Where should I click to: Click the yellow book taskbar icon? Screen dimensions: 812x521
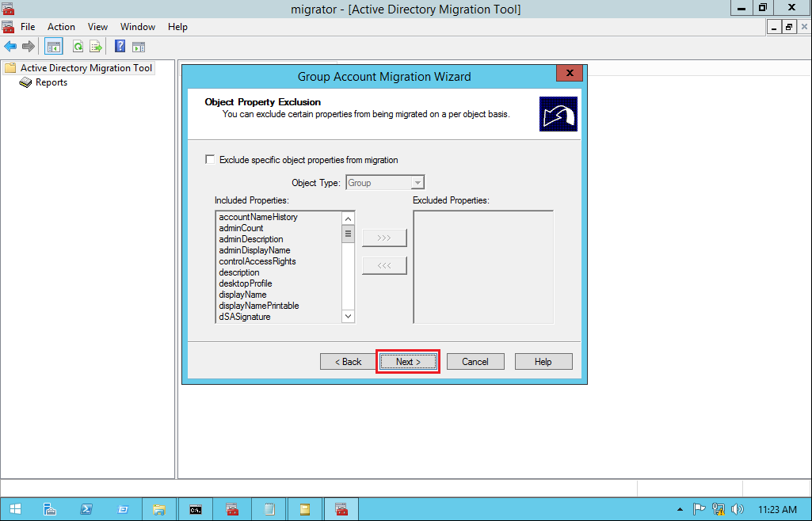pyautogui.click(x=305, y=510)
